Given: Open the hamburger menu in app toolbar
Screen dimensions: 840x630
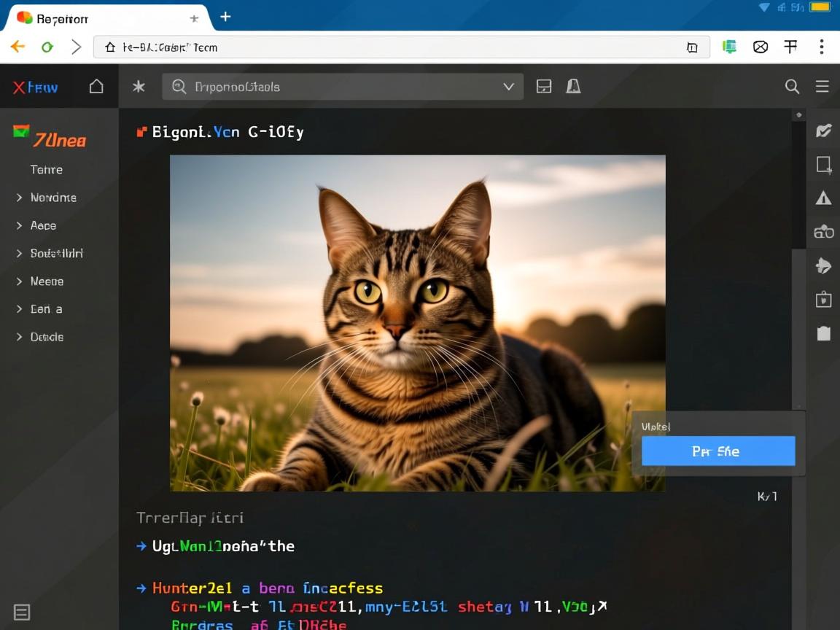Looking at the screenshot, I should [822, 87].
